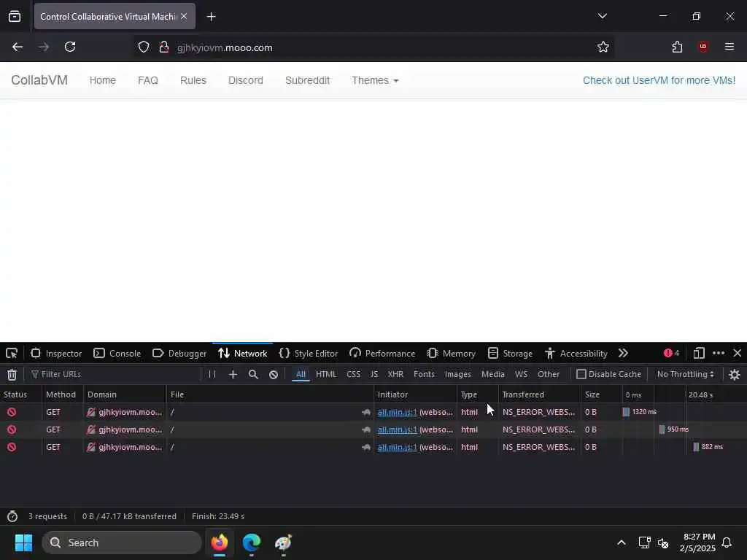The height and width of the screenshot is (560, 747).
Task: Show the 4 errors badge
Action: pyautogui.click(x=671, y=353)
